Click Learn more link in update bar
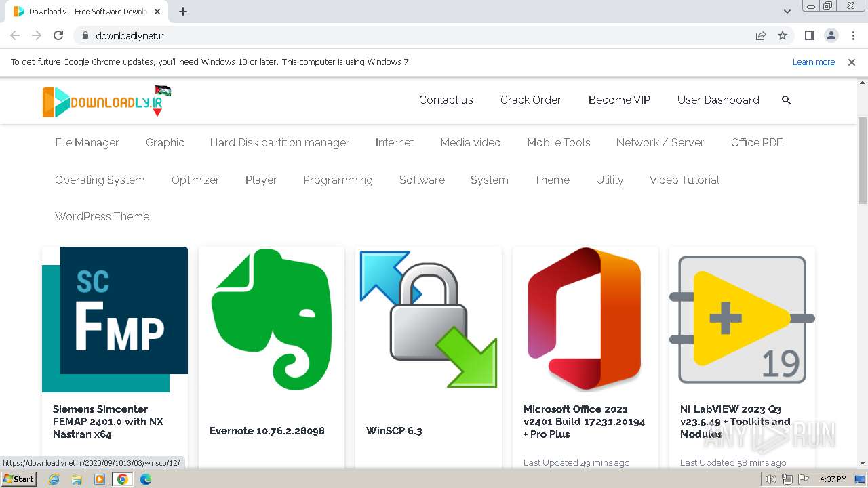This screenshot has height=488, width=868. click(x=814, y=62)
